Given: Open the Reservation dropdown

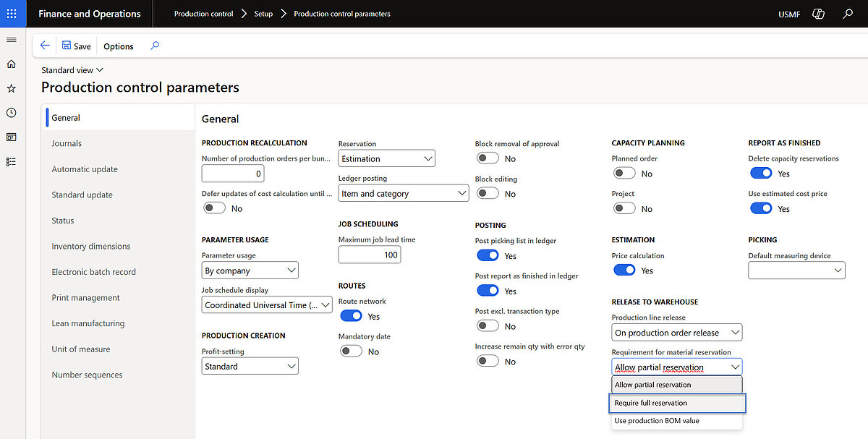Looking at the screenshot, I should click(386, 158).
